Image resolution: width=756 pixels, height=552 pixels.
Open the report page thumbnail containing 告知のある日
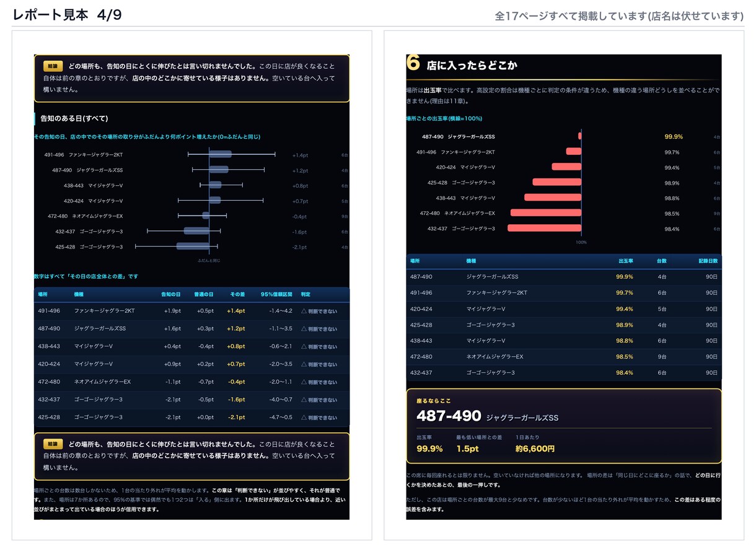click(192, 285)
